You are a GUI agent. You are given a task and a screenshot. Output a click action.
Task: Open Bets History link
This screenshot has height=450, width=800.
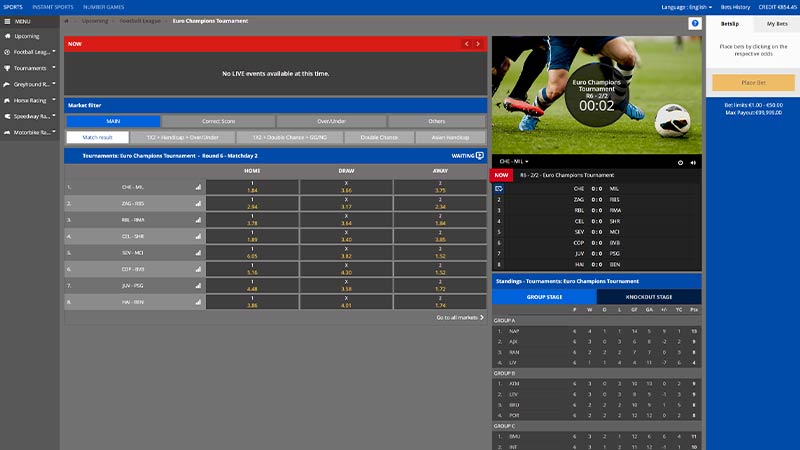pyautogui.click(x=735, y=7)
